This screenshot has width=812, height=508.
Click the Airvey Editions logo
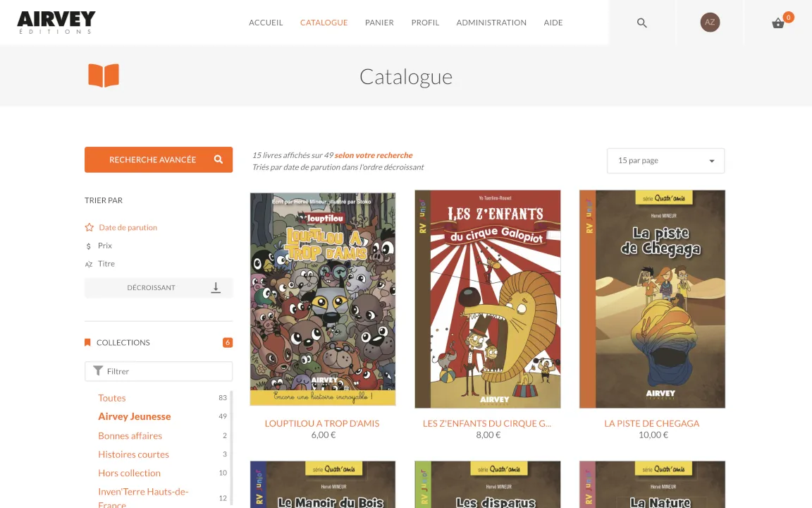[56, 23]
